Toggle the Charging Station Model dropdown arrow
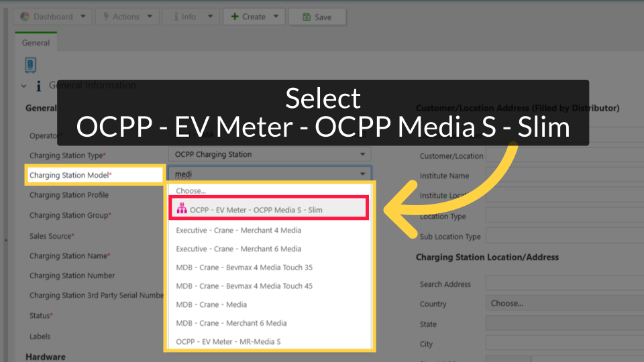 (363, 174)
